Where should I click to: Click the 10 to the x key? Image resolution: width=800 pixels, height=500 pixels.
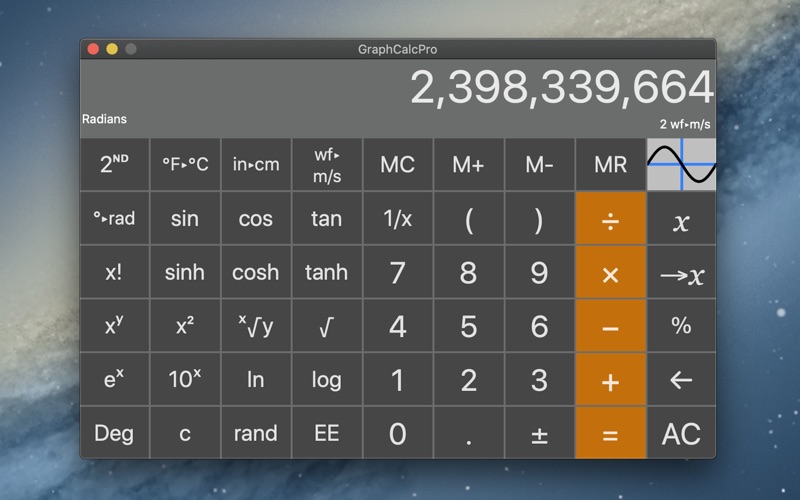[185, 380]
